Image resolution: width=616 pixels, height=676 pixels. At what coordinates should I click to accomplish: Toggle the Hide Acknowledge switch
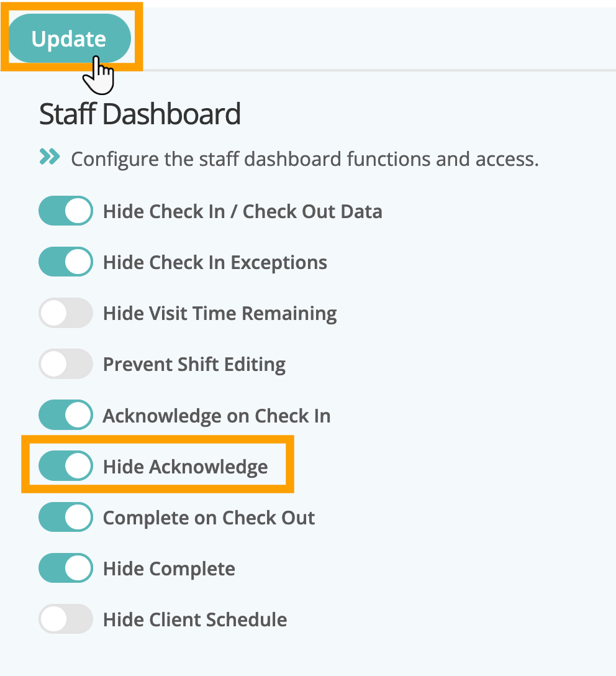tap(66, 466)
